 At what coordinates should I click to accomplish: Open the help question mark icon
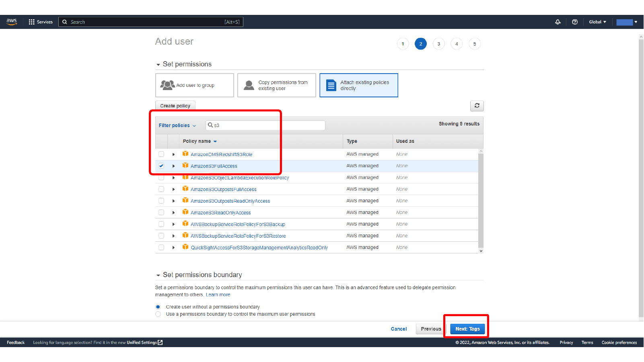575,22
